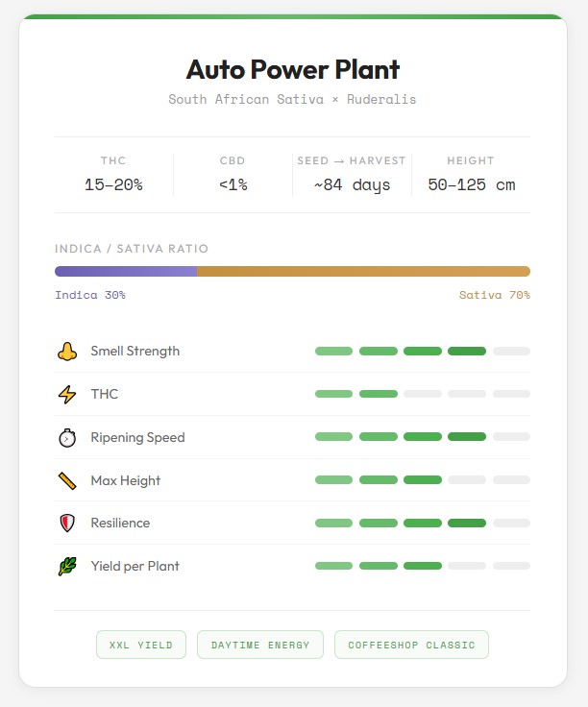Screen dimensions: 588x707
Task: Click the ~84 days harvest stat
Action: [352, 175]
